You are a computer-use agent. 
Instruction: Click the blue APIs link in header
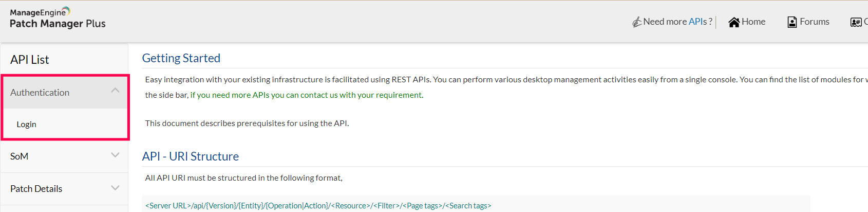tap(697, 22)
